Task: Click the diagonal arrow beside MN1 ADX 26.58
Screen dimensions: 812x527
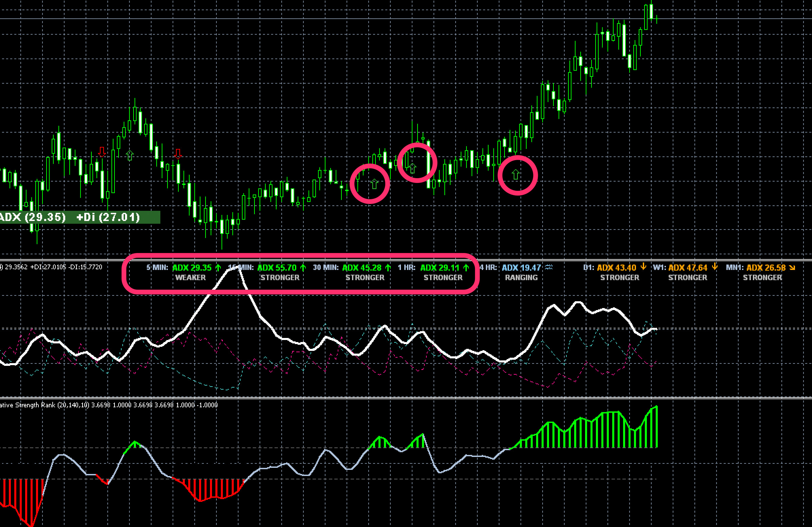Action: point(793,268)
